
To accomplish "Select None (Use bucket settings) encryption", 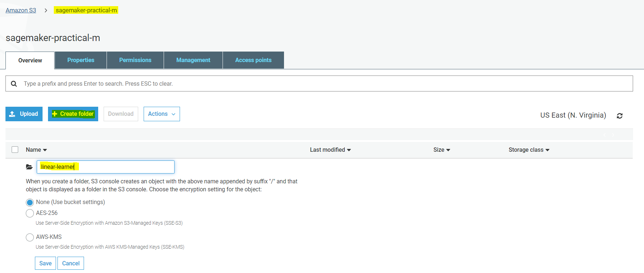I will pos(30,202).
